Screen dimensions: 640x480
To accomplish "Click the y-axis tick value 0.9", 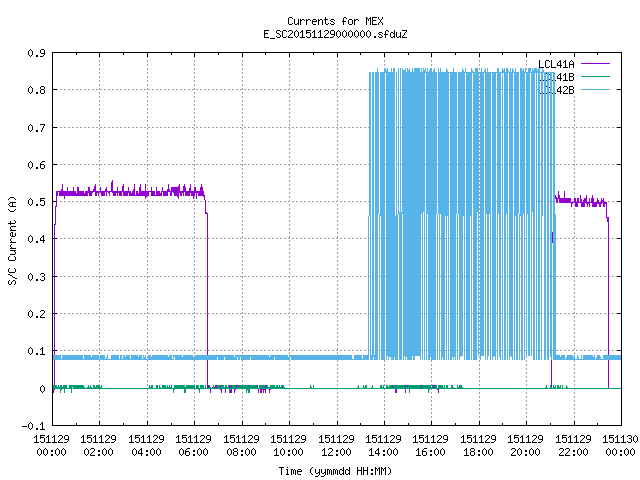I will coord(36,53).
